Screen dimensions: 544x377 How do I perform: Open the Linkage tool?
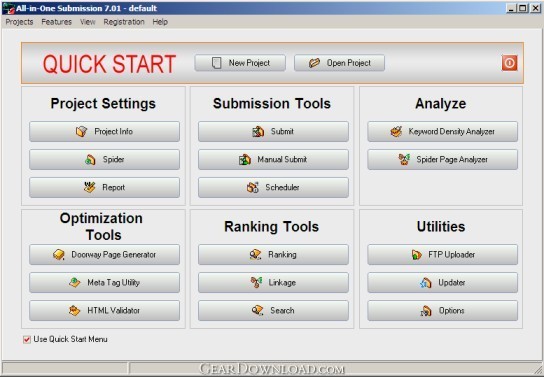273,283
